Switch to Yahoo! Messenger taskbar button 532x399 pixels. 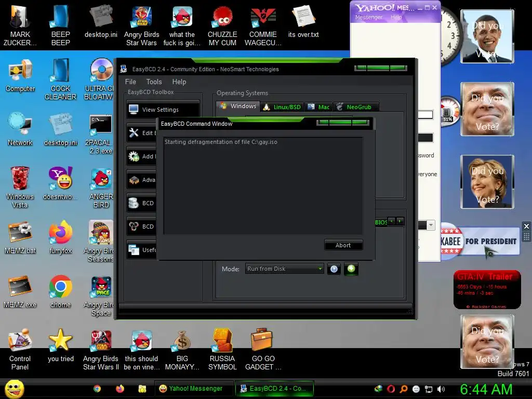194,389
